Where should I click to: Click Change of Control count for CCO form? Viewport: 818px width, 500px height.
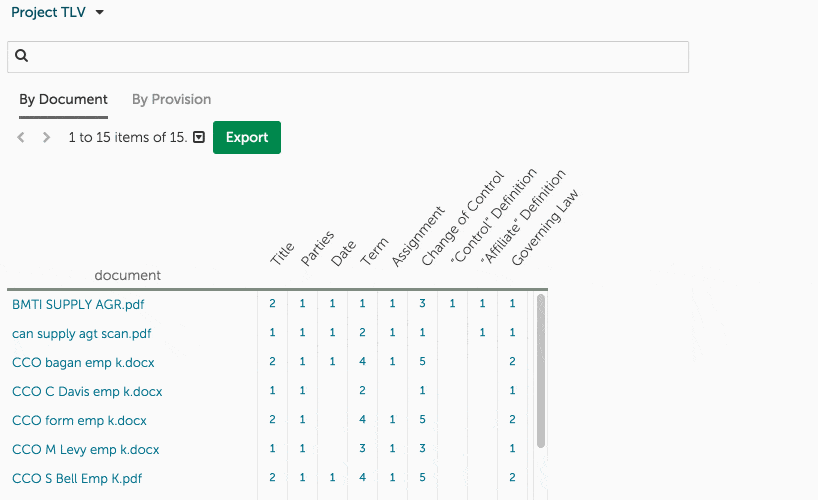point(423,419)
